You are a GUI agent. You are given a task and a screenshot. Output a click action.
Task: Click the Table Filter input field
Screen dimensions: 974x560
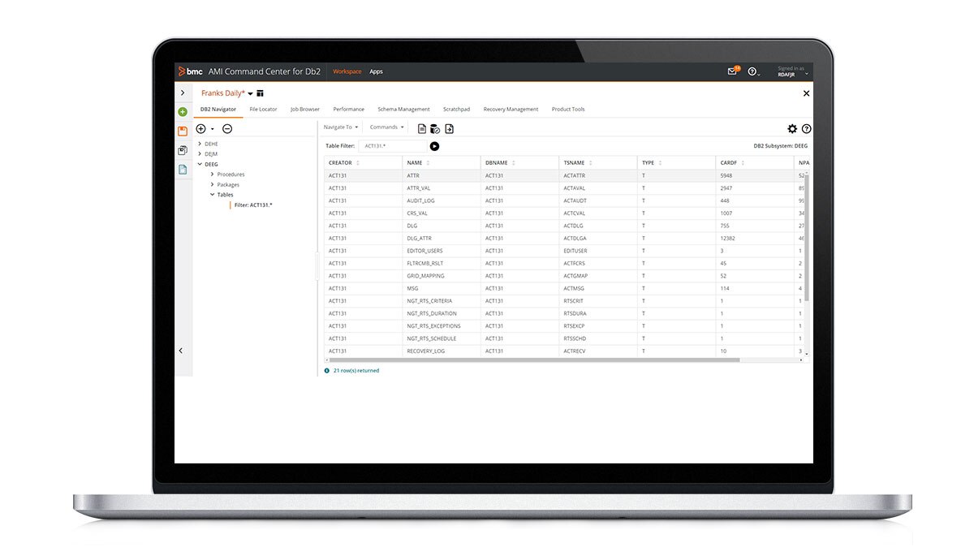[392, 146]
